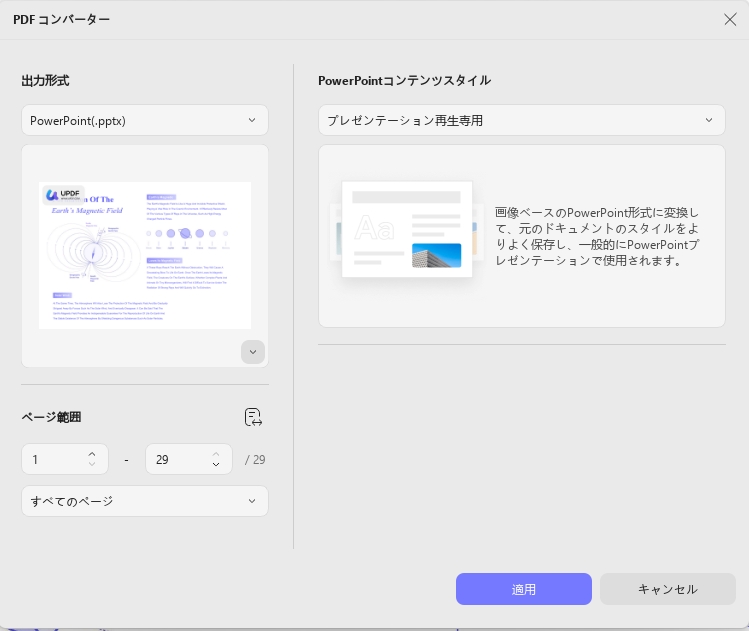Click the PowerPointコンテンツスタイル heading
This screenshot has width=749, height=631.
[404, 81]
